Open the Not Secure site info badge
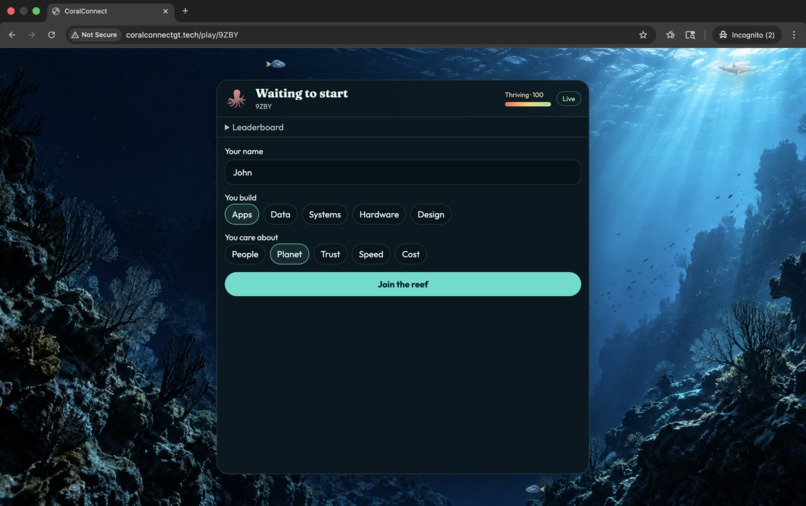Screen dimensions: 806x506 (x=94, y=35)
